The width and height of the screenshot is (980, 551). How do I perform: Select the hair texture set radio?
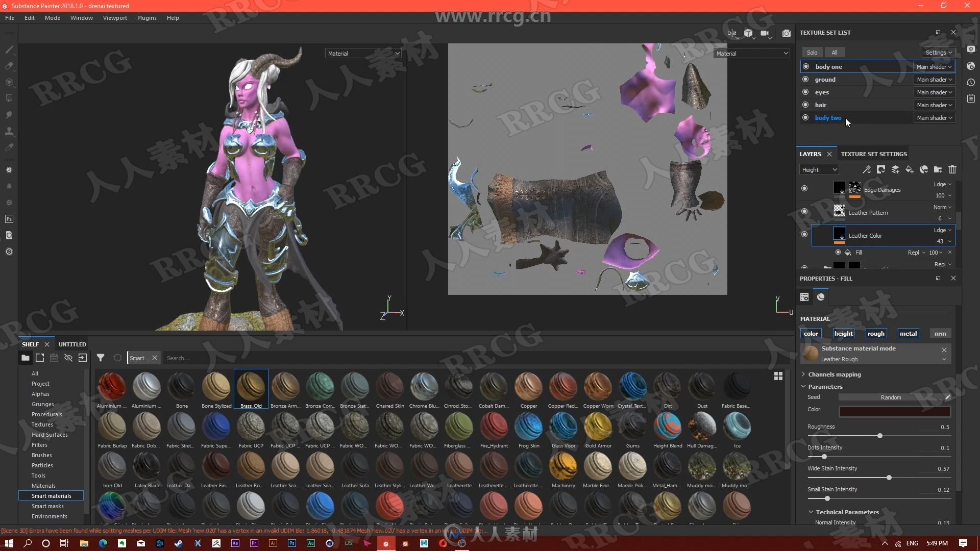tap(805, 105)
